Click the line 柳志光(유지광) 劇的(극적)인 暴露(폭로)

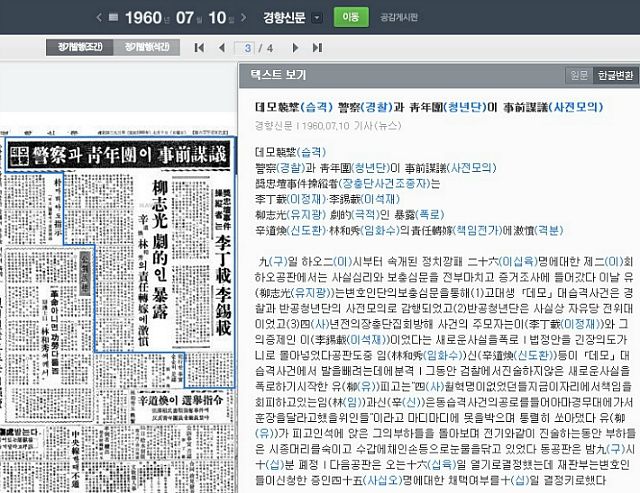click(349, 215)
